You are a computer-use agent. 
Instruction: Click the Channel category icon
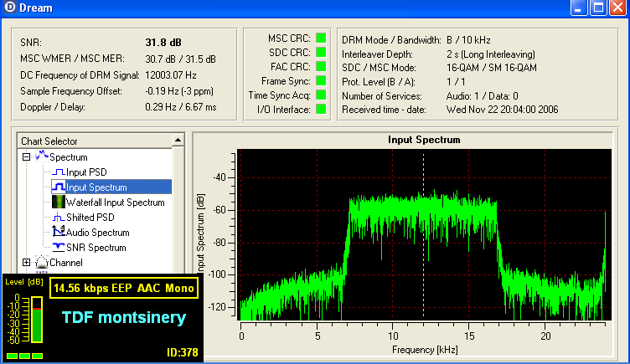(41, 262)
